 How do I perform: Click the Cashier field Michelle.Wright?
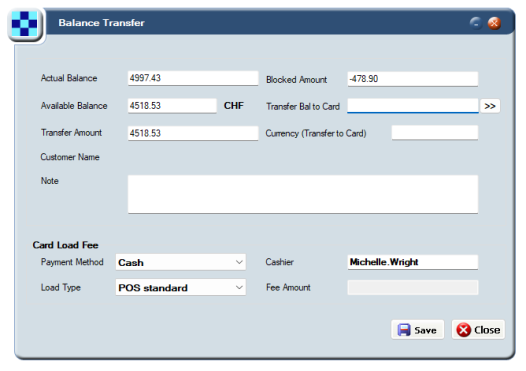(x=413, y=262)
